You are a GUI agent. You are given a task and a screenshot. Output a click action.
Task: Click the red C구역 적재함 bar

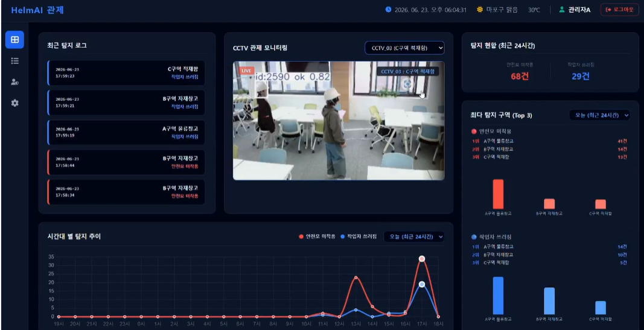[601, 205]
